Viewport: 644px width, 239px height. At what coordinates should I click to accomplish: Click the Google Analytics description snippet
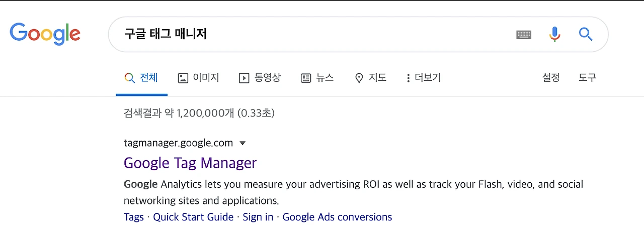pyautogui.click(x=353, y=192)
